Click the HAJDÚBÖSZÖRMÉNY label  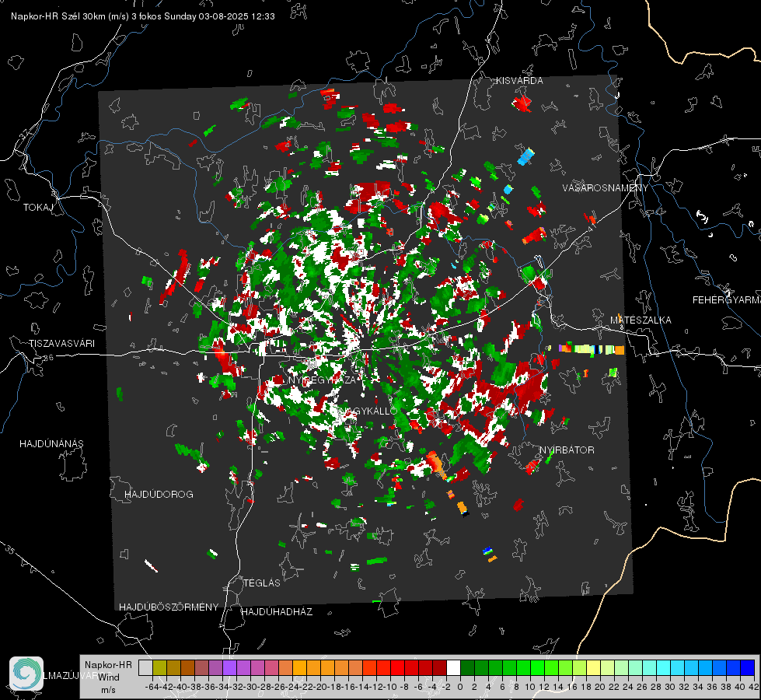click(x=169, y=607)
